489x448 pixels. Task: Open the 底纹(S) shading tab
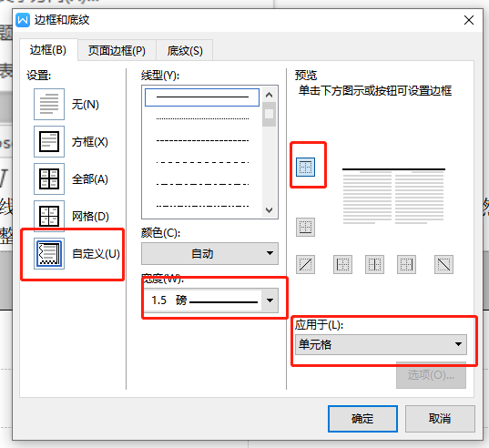point(185,50)
